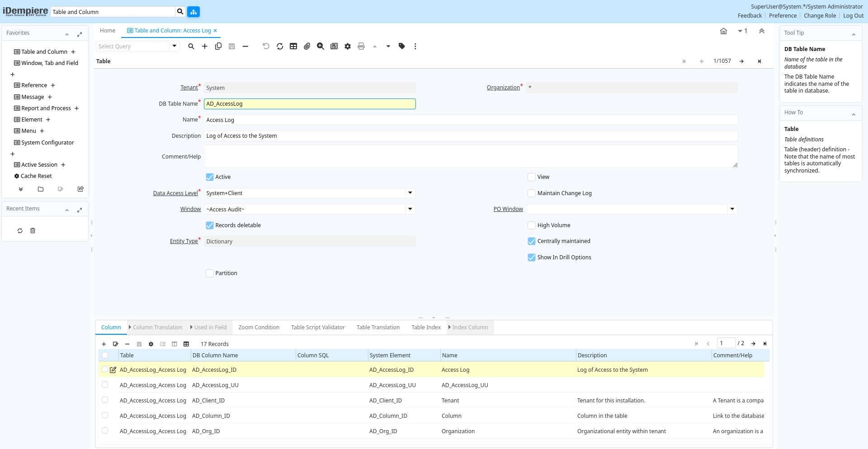Viewport: 868px width, 449px height.
Task: Click the Home icon at top right
Action: 723,31
